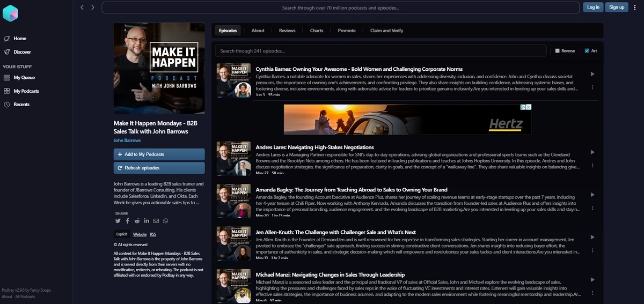644x304 pixels.
Task: Open more options for Jen Allen-Knuth episode
Action: [592, 250]
